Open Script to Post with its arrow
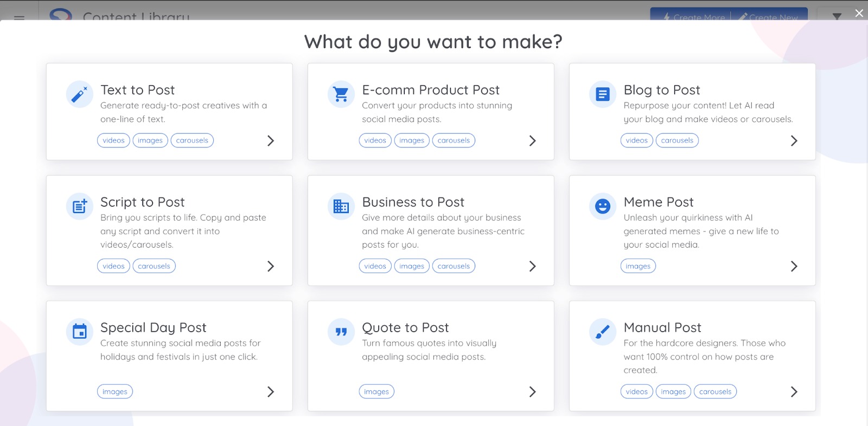The height and width of the screenshot is (426, 868). [271, 266]
